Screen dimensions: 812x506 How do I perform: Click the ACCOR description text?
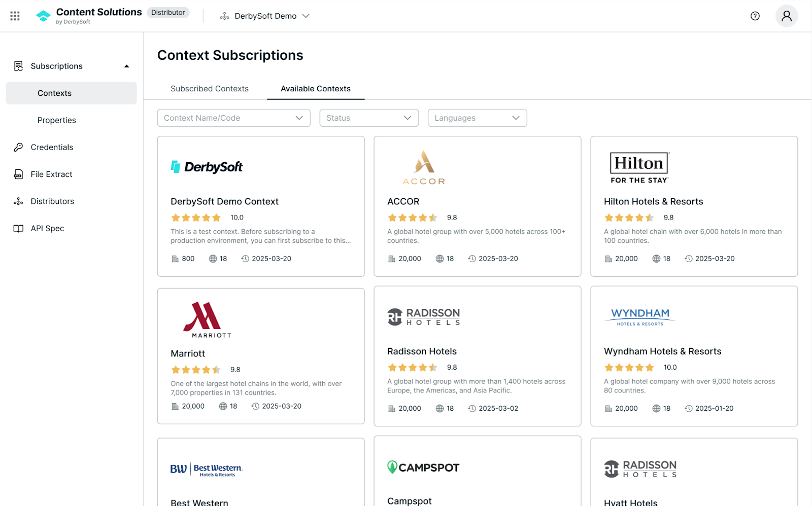[477, 236]
